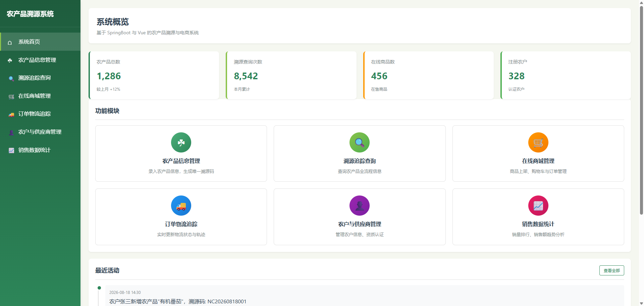
Task: Navigate to 订单物流追踪 sidebar item
Action: tap(40, 114)
